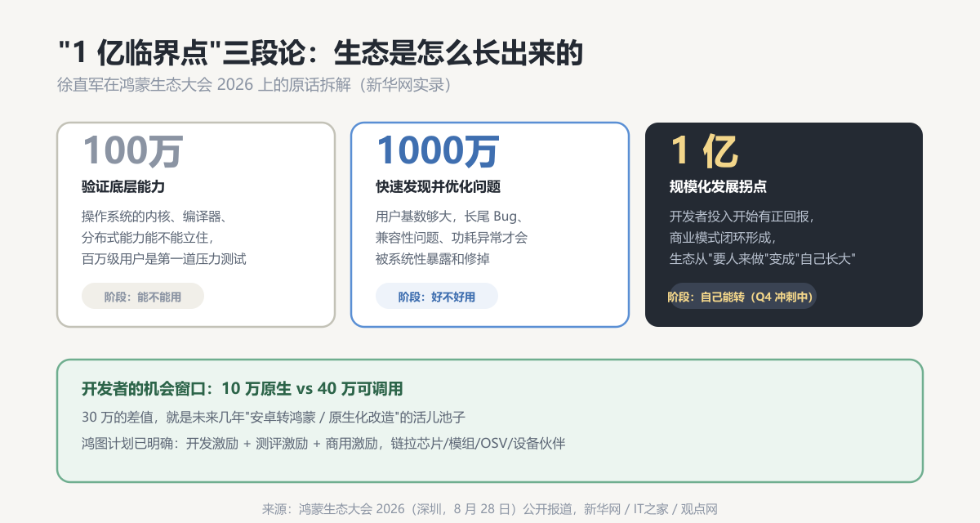The width and height of the screenshot is (980, 523).
Task: Click the line about 生态从"要人来做"变成"自己长大"
Action: [x=762, y=259]
